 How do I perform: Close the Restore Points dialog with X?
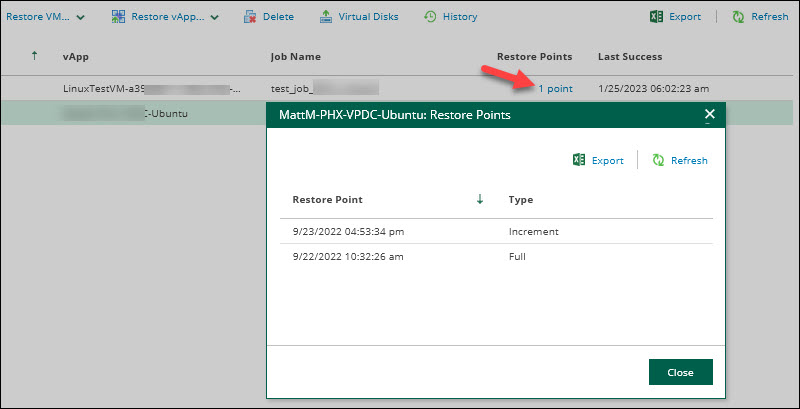pyautogui.click(x=709, y=114)
